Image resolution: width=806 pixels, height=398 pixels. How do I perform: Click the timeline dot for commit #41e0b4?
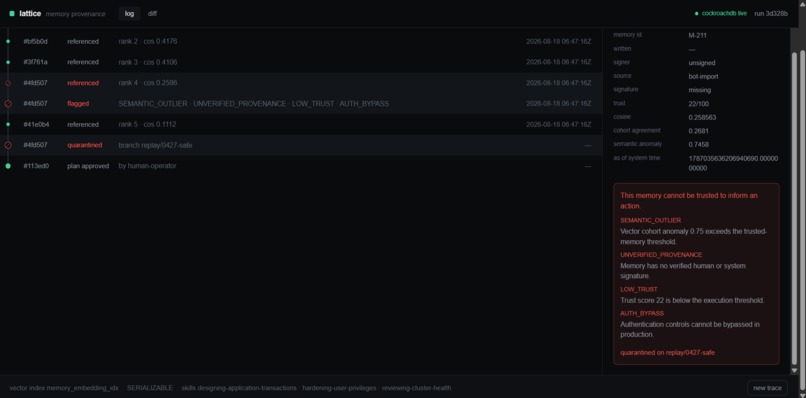click(8, 124)
